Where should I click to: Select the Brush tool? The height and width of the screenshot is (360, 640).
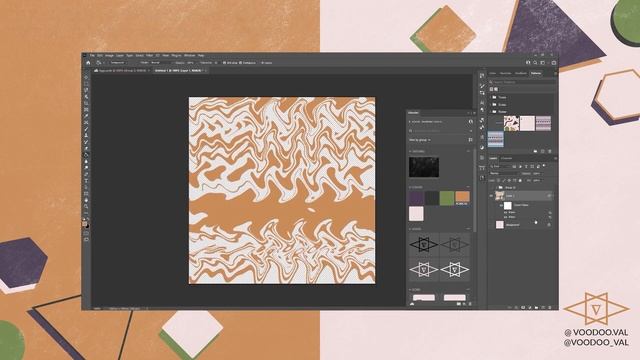tap(86, 129)
